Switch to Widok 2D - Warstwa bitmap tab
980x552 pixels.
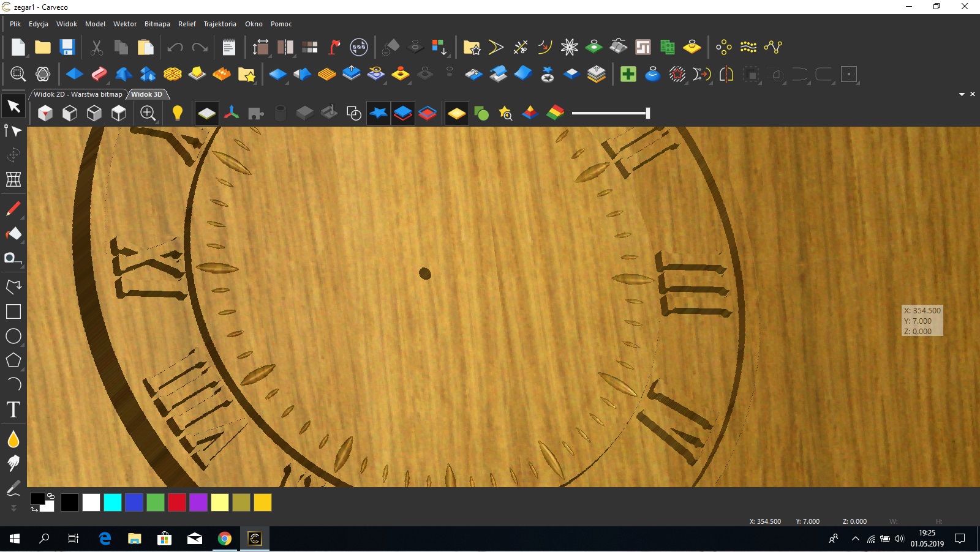tap(78, 94)
